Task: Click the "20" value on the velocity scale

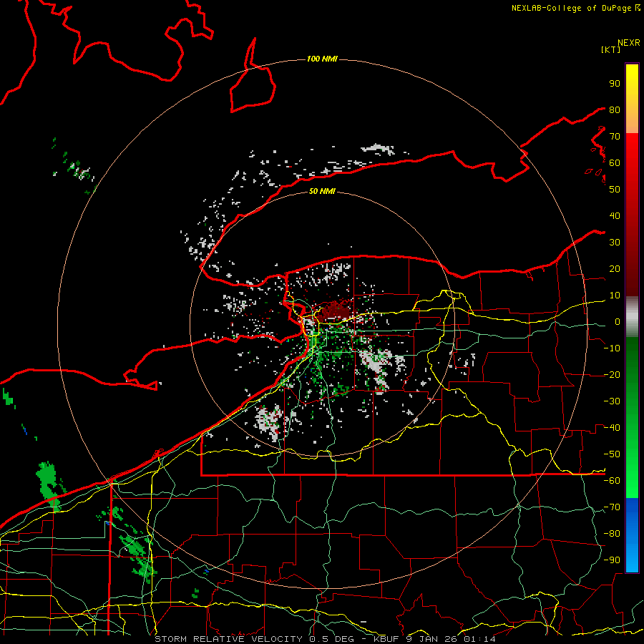Action: pyautogui.click(x=615, y=269)
